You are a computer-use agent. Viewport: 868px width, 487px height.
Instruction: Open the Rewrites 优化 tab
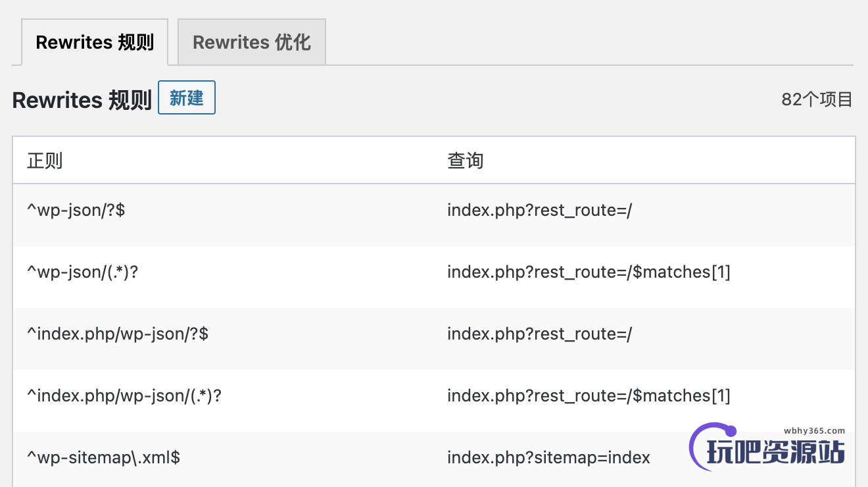[x=251, y=42]
